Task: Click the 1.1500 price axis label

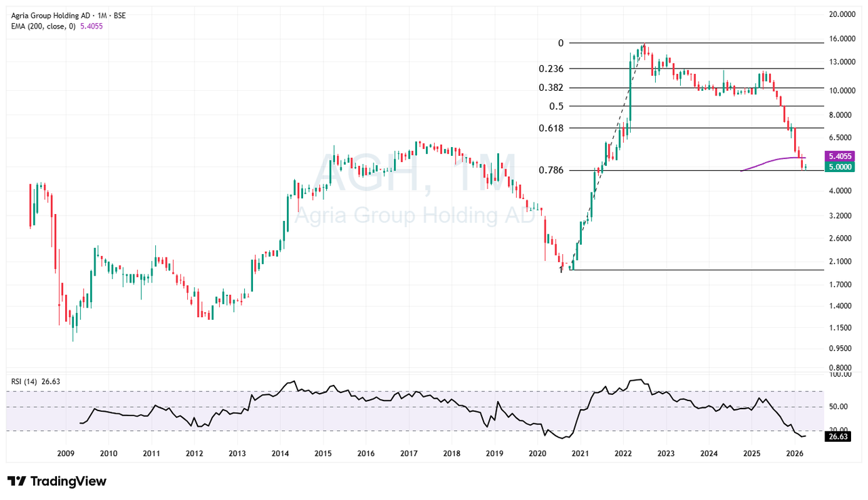Action: 842,328
